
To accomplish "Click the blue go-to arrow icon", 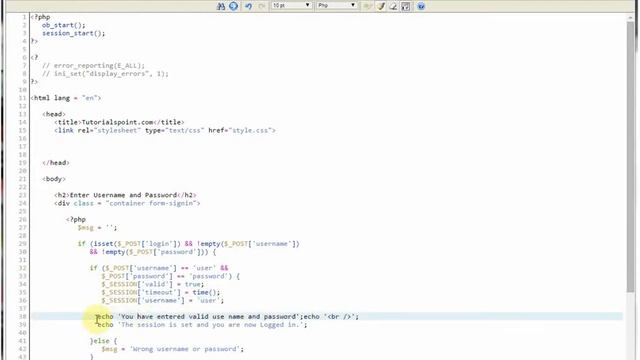I will 233,6.
